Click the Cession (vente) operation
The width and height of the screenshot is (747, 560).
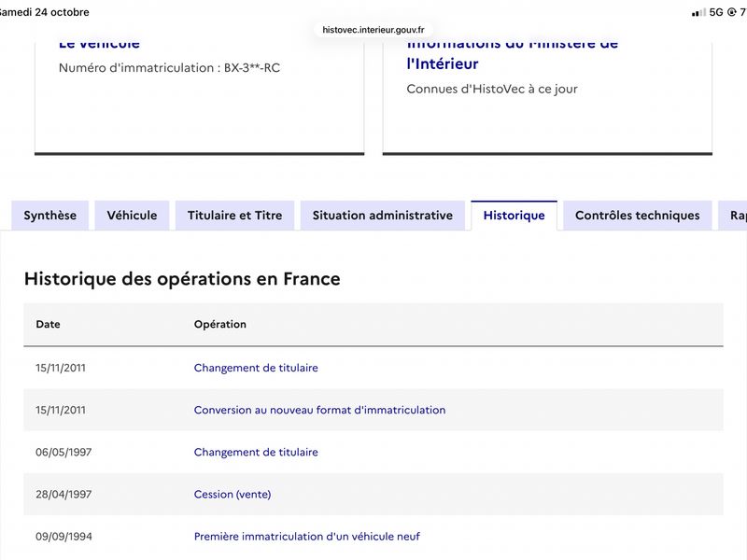click(233, 495)
